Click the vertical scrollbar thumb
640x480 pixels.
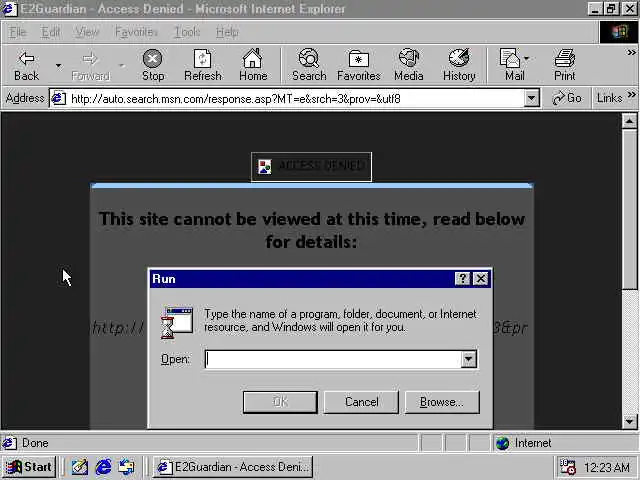(x=629, y=209)
